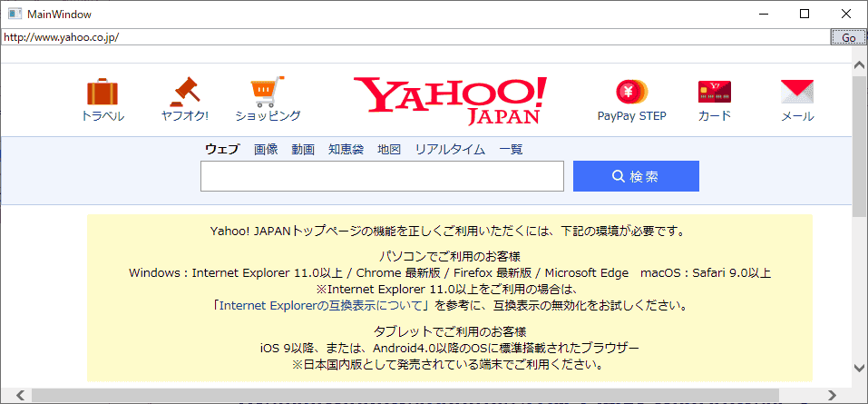Click the メール text link
This screenshot has height=404, width=868.
797,116
